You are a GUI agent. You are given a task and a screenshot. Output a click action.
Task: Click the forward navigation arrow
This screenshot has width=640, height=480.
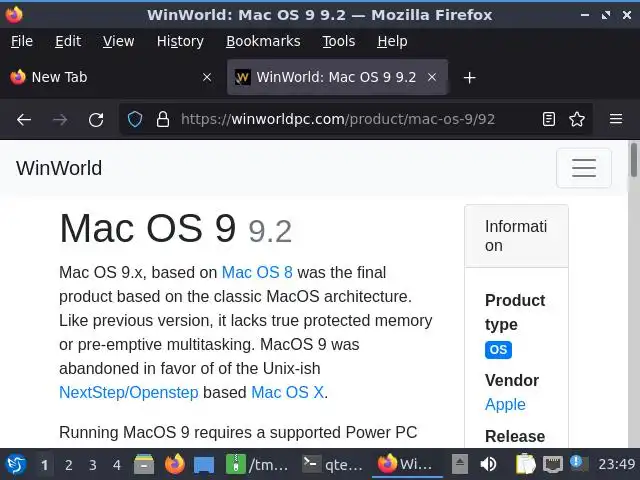(60, 119)
